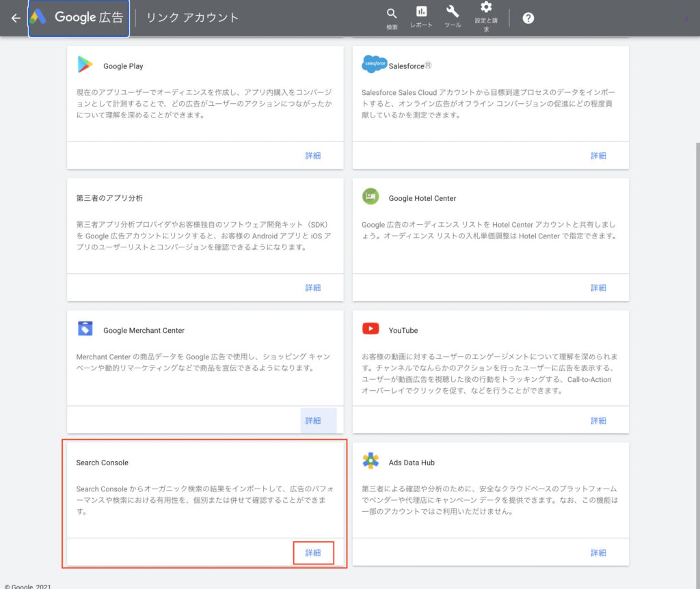Open 詳細 for Google Merchant Center
The image size is (700, 589).
(313, 420)
